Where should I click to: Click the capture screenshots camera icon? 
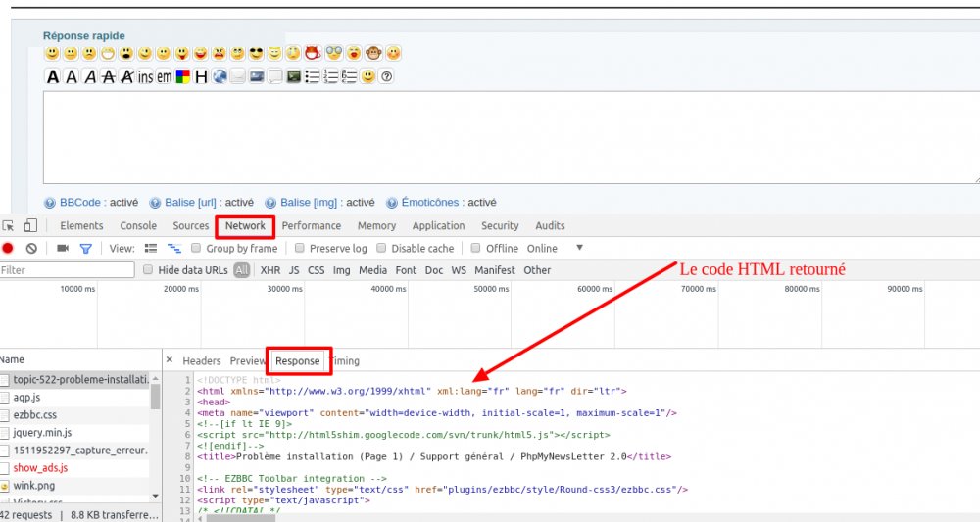click(63, 249)
